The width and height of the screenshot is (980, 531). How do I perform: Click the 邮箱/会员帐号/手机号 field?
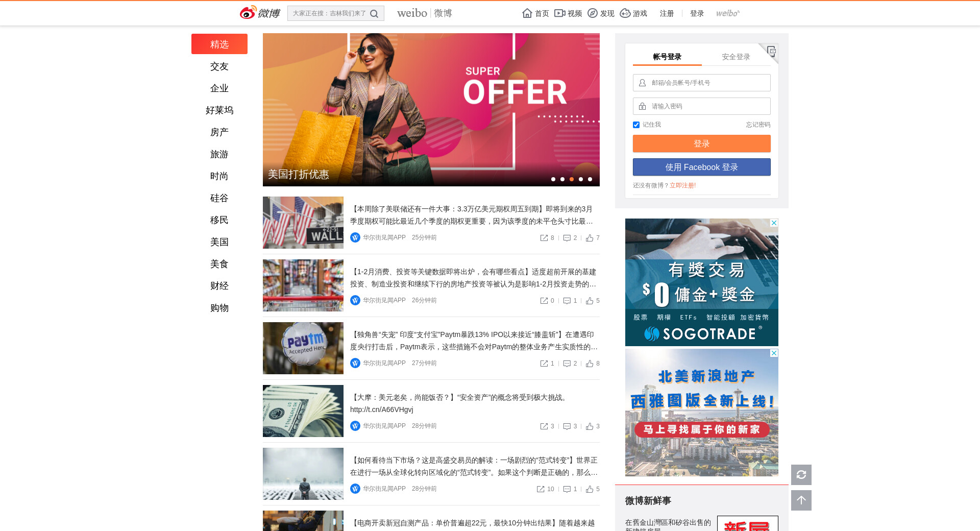(702, 83)
